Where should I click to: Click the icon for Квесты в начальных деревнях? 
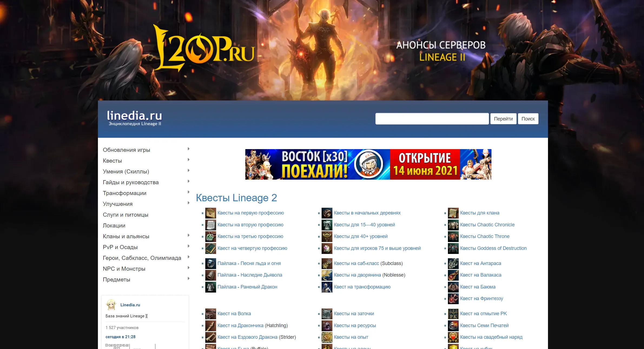click(327, 213)
